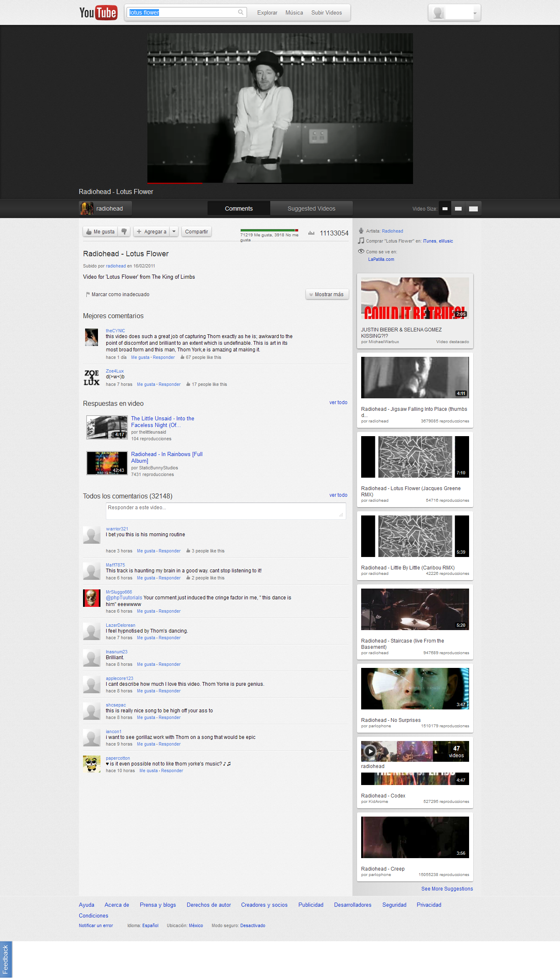The width and height of the screenshot is (560, 979).
Task: Open Música menu item
Action: 294,12
